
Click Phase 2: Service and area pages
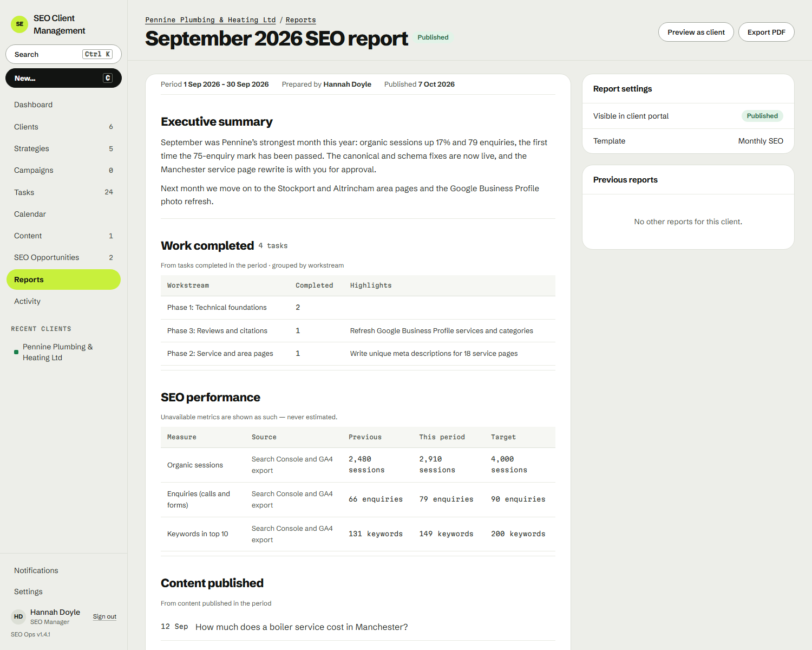click(220, 354)
